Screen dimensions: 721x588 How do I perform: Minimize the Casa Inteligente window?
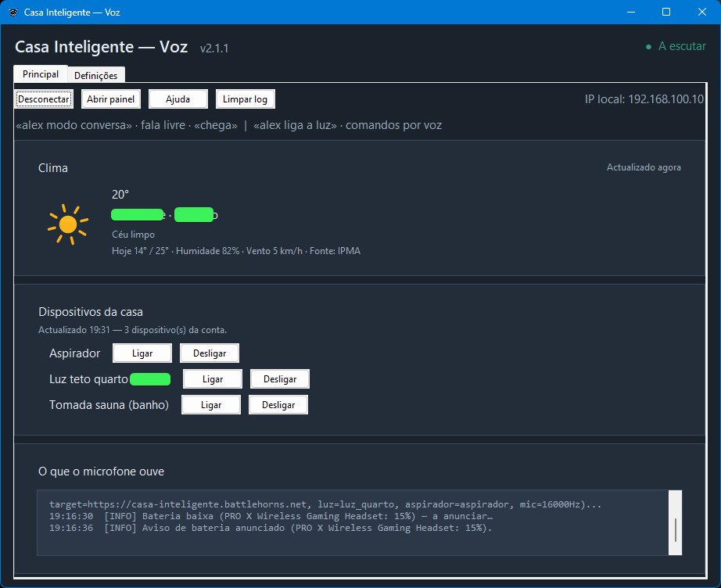[631, 12]
